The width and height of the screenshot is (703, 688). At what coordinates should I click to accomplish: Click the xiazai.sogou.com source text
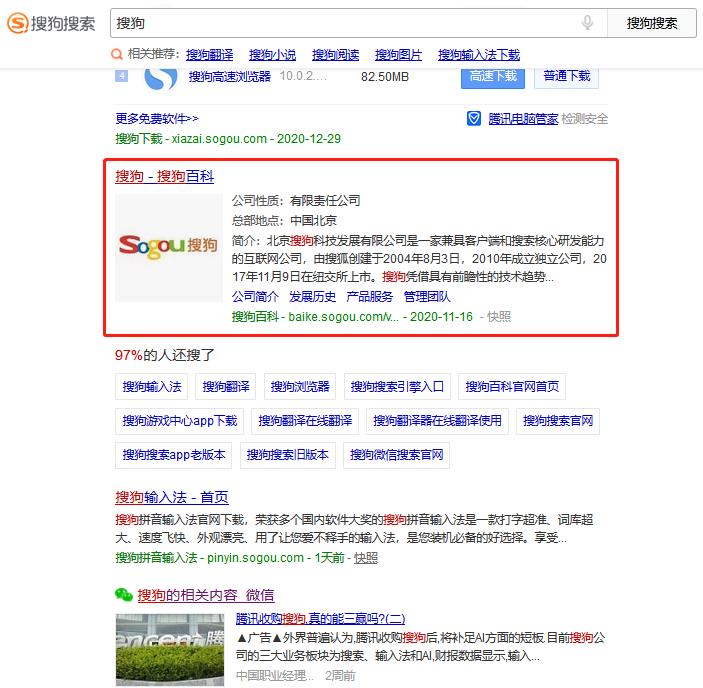click(x=219, y=138)
